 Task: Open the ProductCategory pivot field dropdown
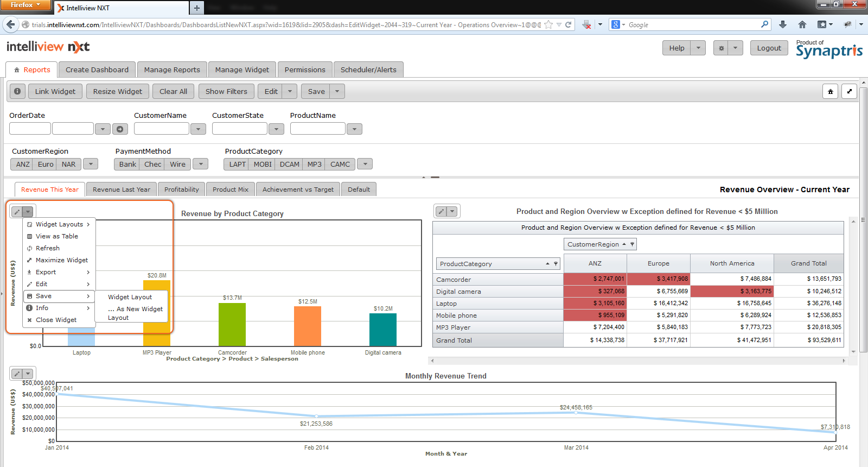[556, 264]
